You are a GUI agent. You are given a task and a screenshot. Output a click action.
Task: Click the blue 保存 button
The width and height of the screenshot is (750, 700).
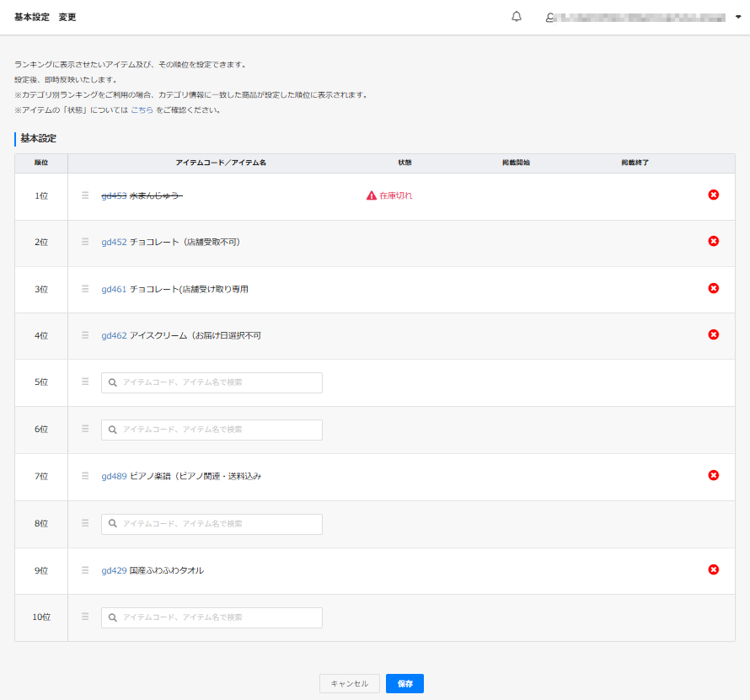tap(404, 684)
